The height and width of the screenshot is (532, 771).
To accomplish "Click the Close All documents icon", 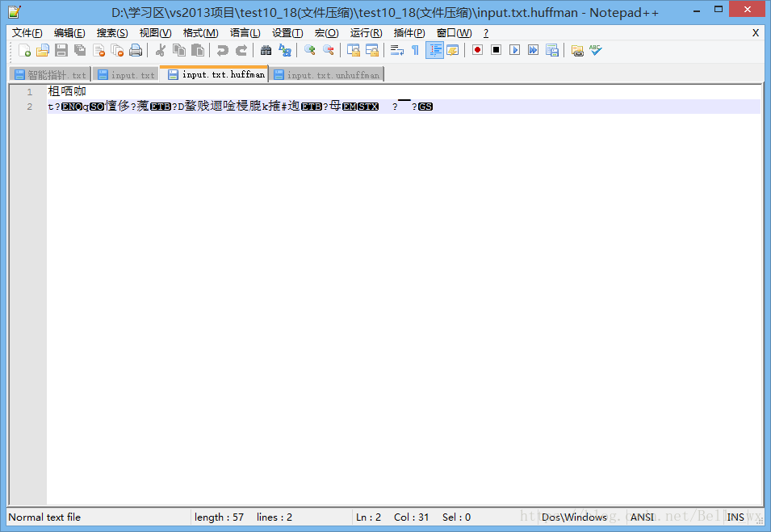I will click(x=117, y=50).
